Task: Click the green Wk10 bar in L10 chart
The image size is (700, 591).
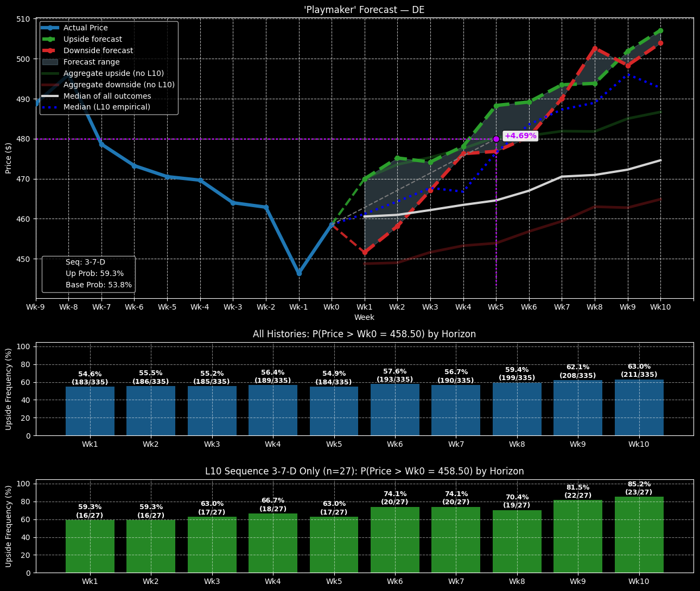Action: tap(639, 535)
